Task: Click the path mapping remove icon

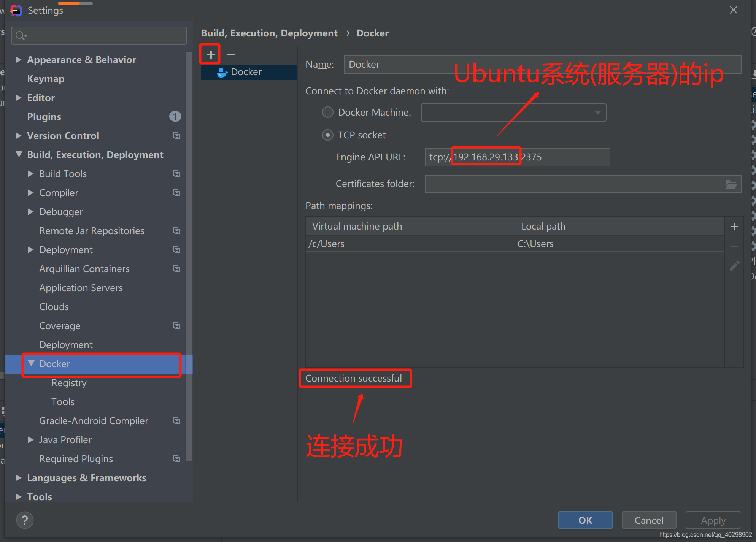Action: point(734,245)
